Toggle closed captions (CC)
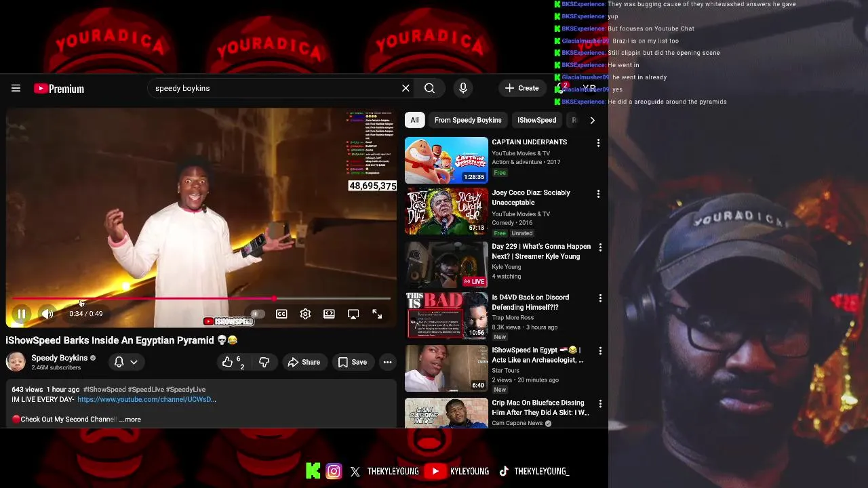The image size is (868, 488). click(281, 314)
